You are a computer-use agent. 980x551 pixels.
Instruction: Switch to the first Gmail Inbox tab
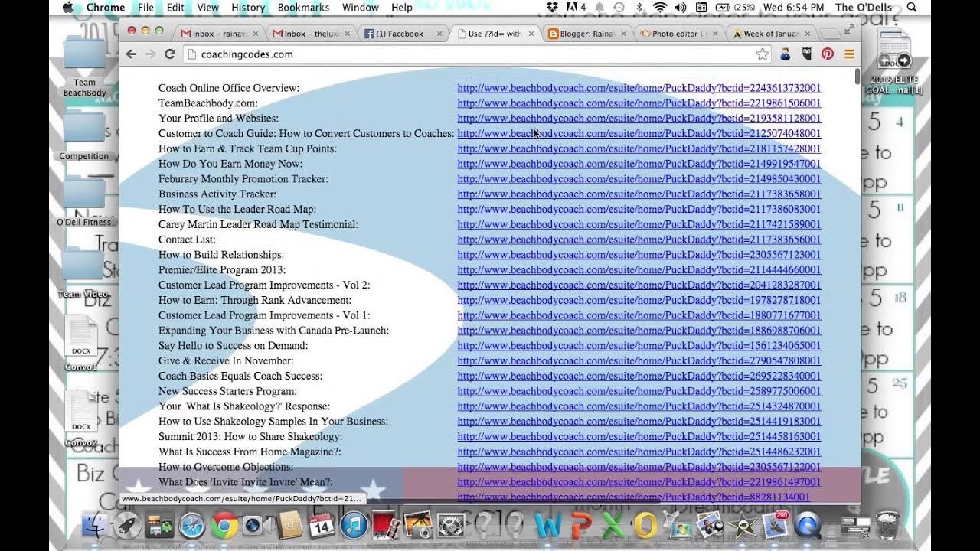pos(218,34)
